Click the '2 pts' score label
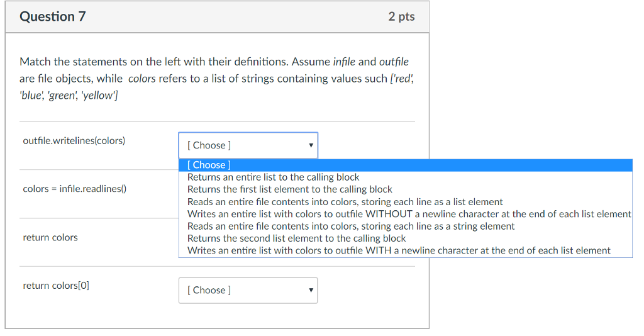 (x=401, y=17)
